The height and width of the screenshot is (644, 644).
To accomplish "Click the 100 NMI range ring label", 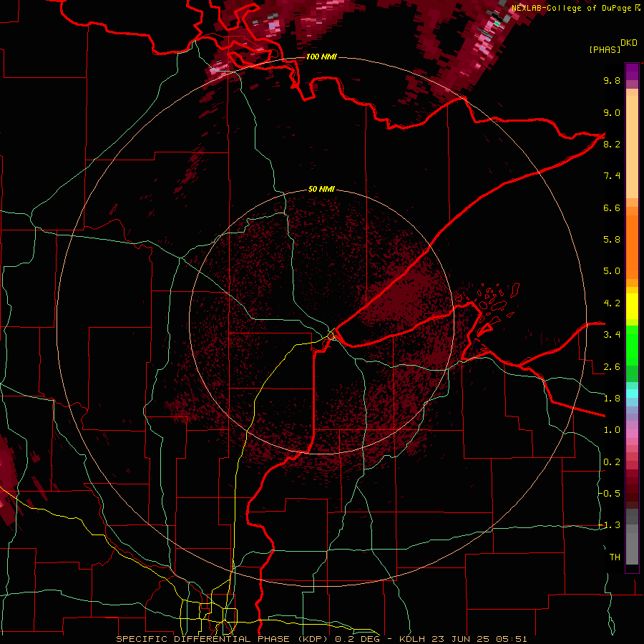I will coord(321,57).
